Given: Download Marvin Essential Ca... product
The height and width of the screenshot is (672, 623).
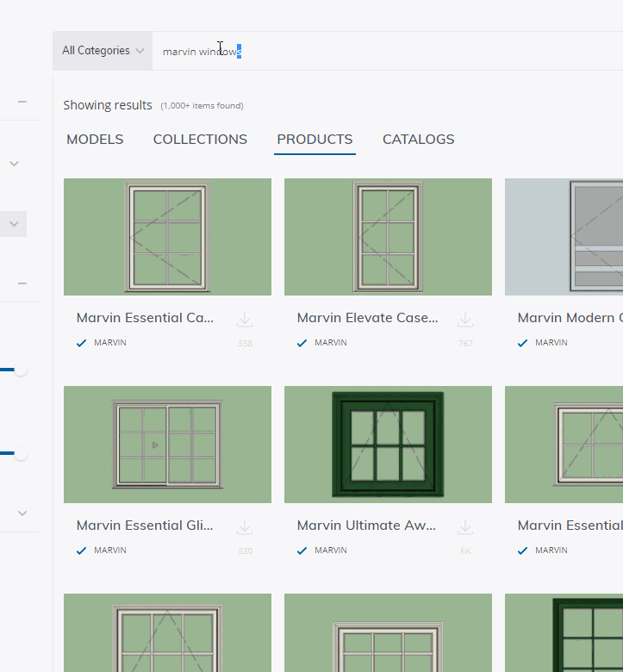Looking at the screenshot, I should (245, 320).
